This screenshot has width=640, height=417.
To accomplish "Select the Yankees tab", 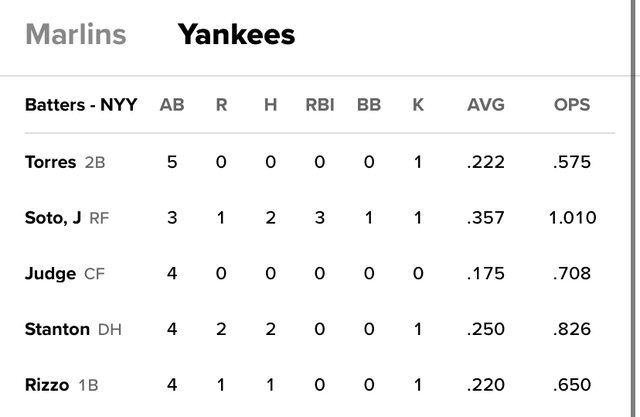I will 236,34.
